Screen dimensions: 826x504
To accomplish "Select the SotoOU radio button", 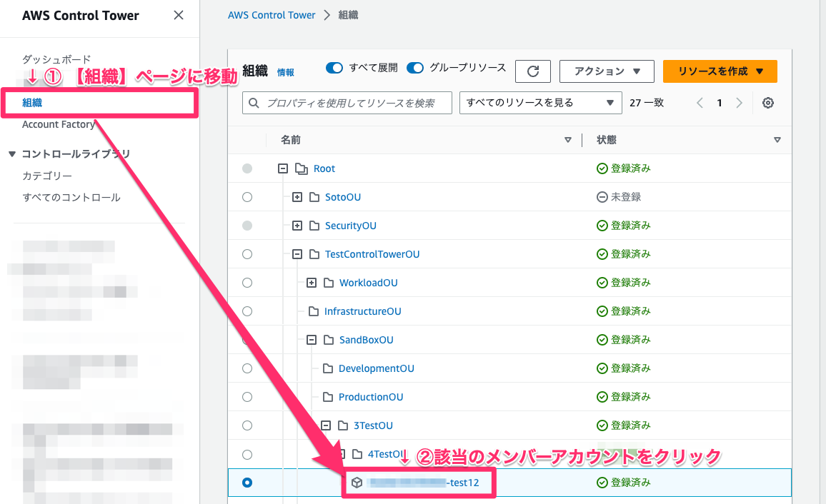I will coord(247,197).
